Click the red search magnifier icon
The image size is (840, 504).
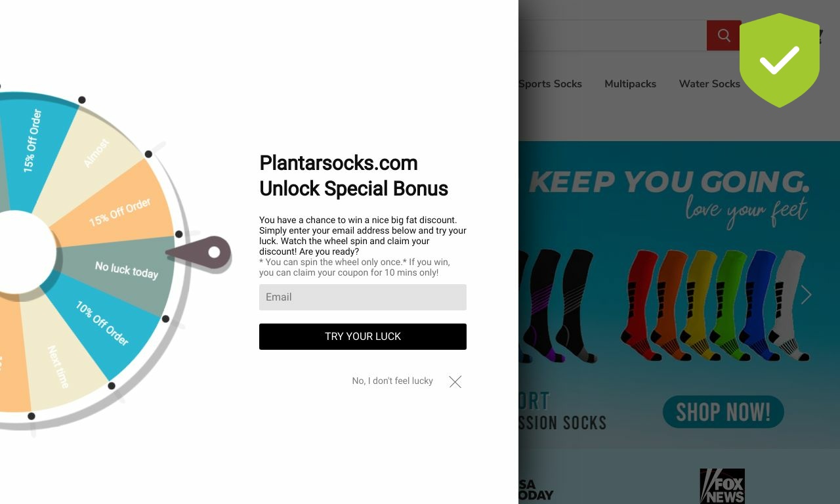(x=724, y=35)
